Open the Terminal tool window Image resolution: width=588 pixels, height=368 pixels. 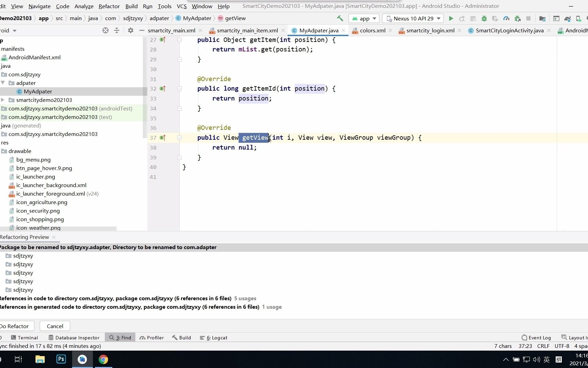(x=24, y=338)
